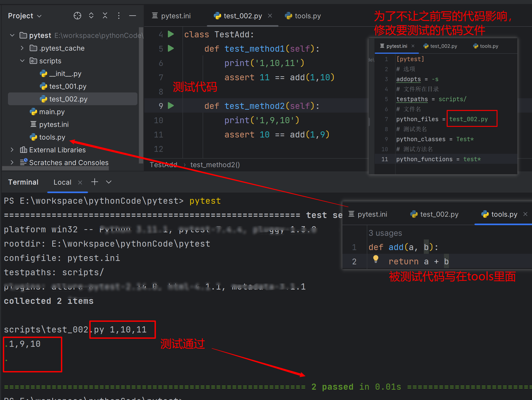Hide the Project panel with minimize dash
This screenshot has height=400, width=532.
[x=133, y=16]
